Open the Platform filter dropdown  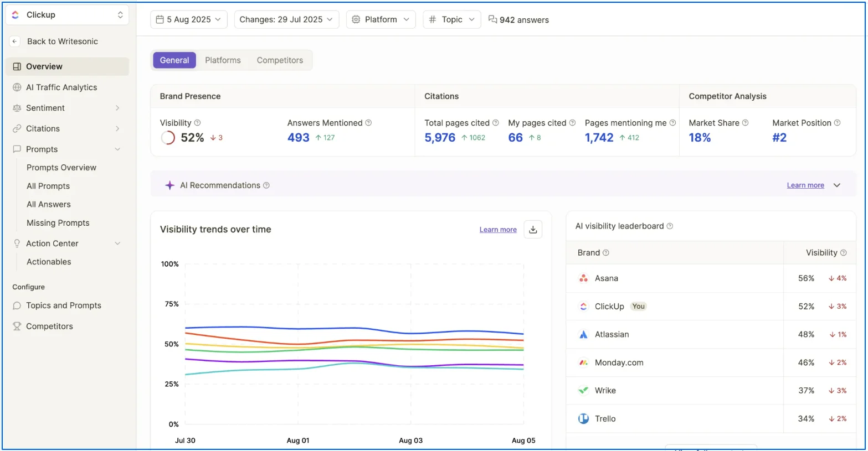381,19
